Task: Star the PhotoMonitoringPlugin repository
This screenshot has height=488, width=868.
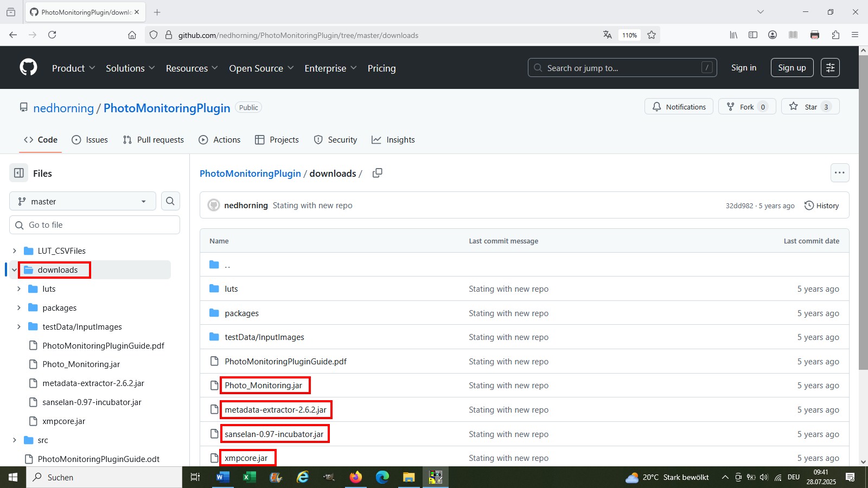Action: tap(810, 107)
